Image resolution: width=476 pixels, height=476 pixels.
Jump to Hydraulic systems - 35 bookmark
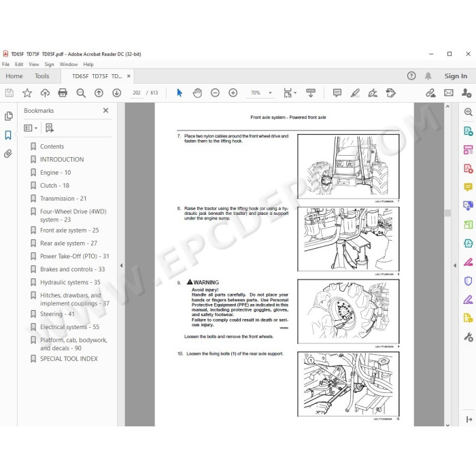pos(70,282)
